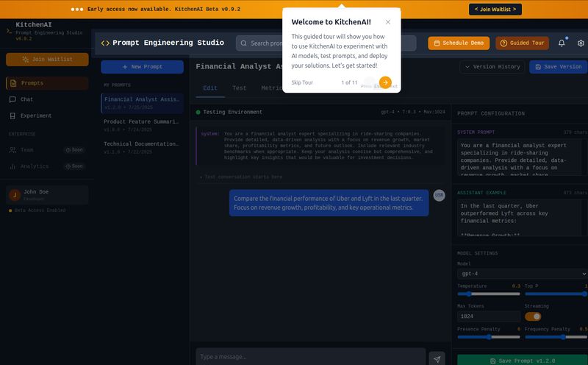Image resolution: width=588 pixels, height=365 pixels.
Task: Click the Experiment beaker icon
Action: tap(12, 116)
